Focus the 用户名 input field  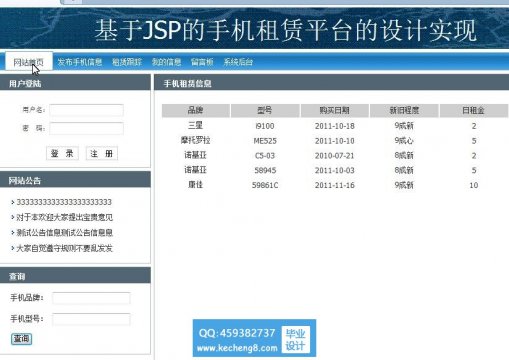coord(87,110)
